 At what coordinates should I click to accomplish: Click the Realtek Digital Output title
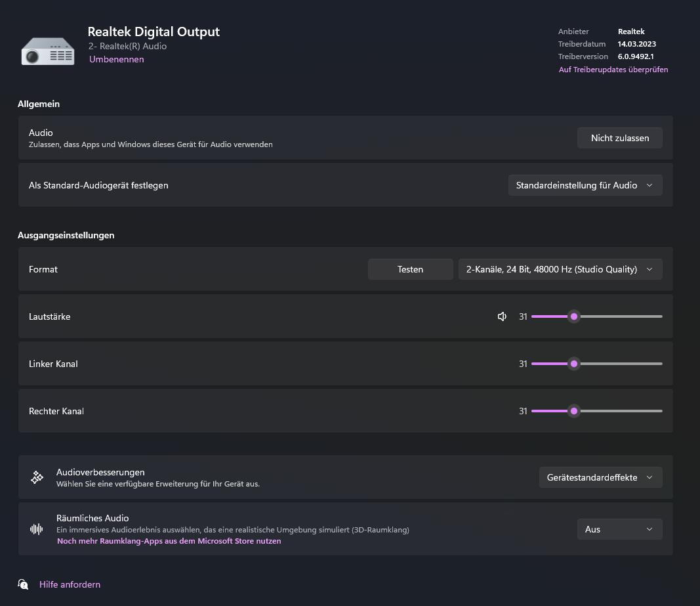click(x=154, y=32)
